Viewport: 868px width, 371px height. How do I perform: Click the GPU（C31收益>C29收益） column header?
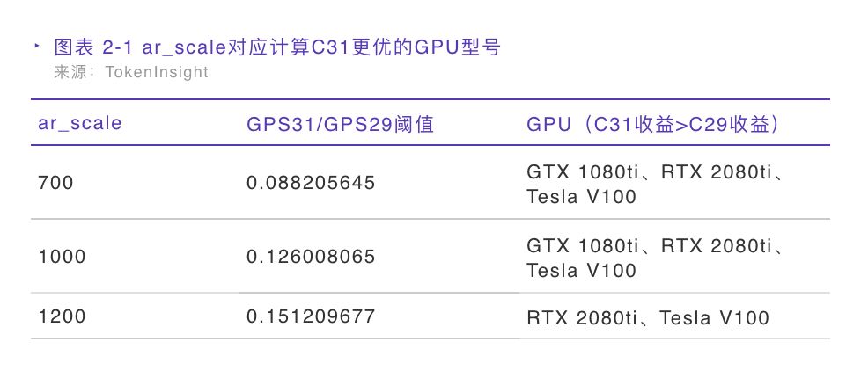coord(654,125)
